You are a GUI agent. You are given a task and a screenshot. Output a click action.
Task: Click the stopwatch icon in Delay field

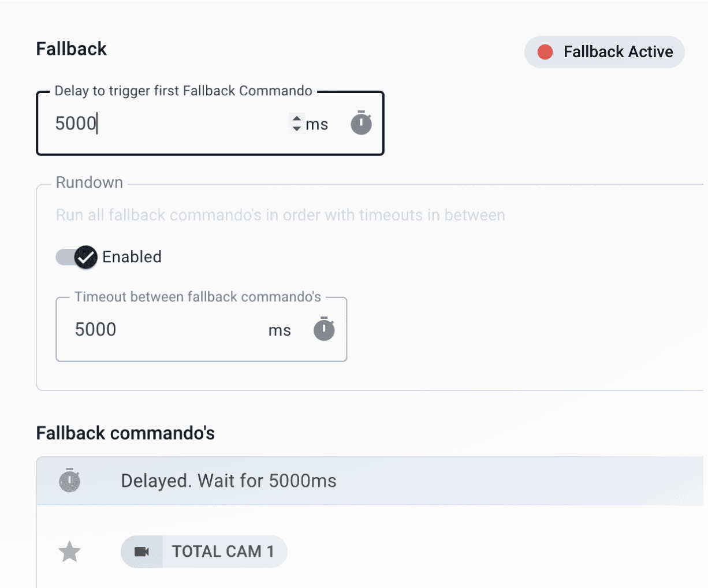(x=361, y=123)
